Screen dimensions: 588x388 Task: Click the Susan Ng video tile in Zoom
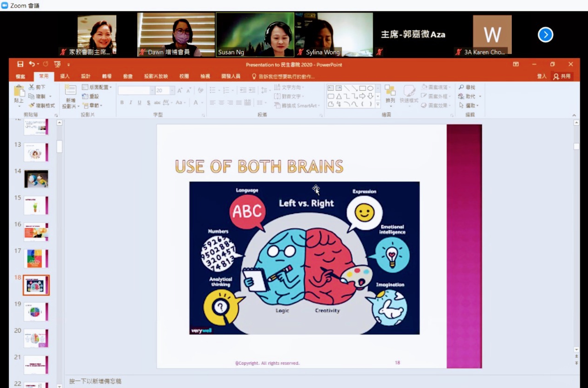255,35
